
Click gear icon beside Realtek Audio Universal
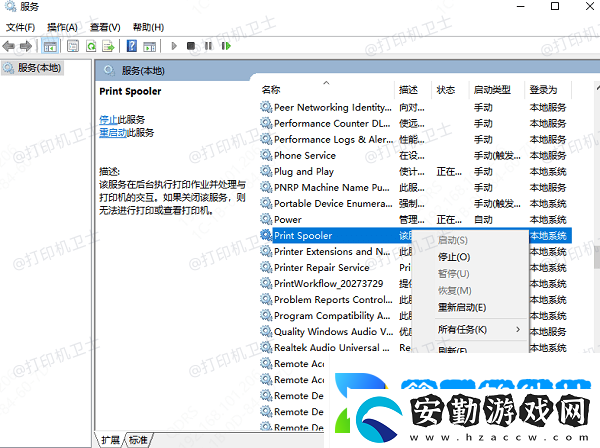266,347
